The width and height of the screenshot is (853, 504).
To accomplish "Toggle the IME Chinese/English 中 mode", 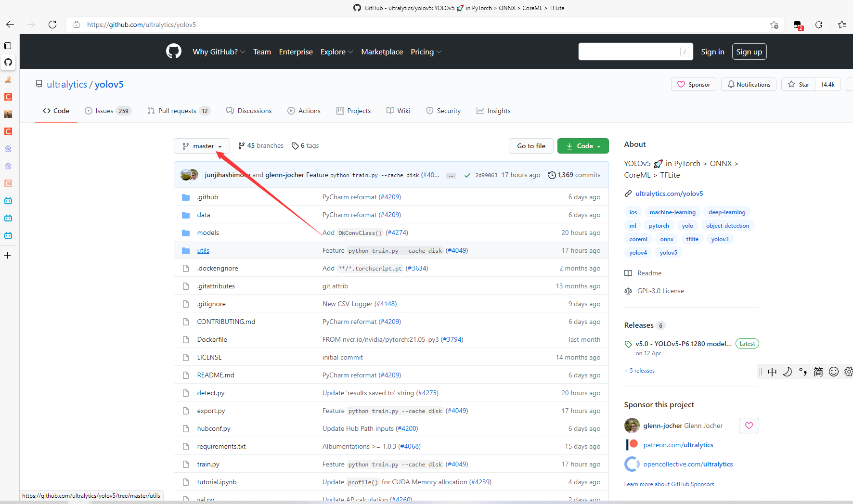I will coord(772,372).
